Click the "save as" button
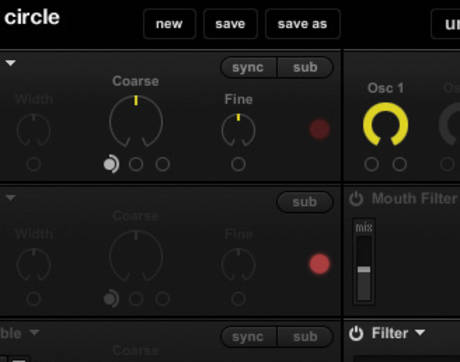Viewport: 460px width, 362px height. point(303,24)
